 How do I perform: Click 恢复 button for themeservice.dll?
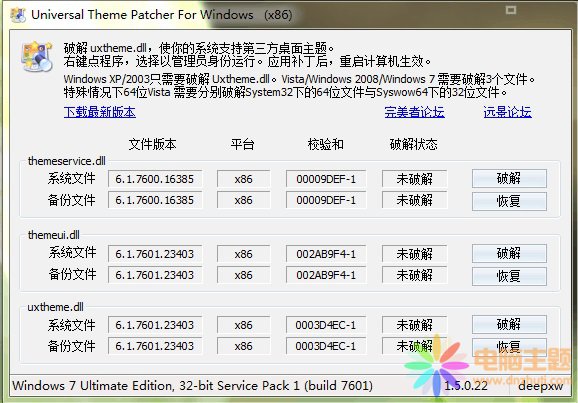click(509, 201)
